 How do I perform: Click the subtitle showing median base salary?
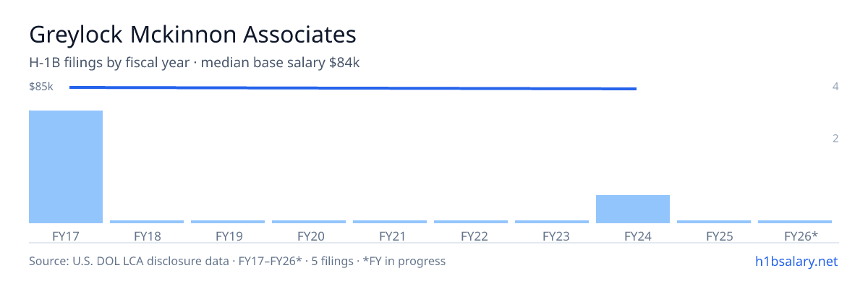tap(195, 63)
